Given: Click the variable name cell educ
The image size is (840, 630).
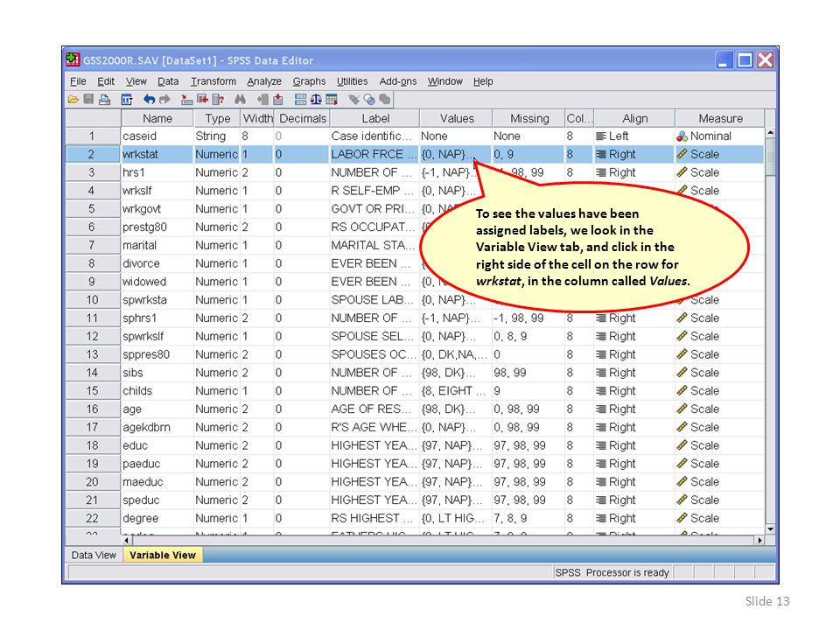Looking at the screenshot, I should 157,445.
